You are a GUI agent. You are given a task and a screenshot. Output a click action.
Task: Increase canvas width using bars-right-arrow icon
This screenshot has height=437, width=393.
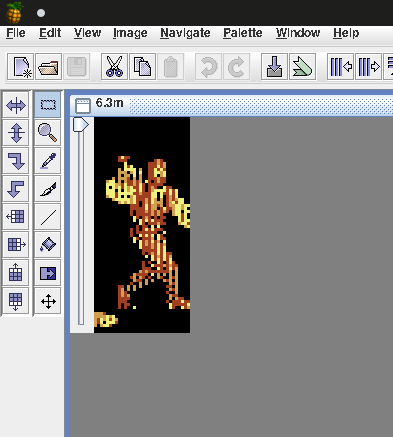[x=368, y=66]
